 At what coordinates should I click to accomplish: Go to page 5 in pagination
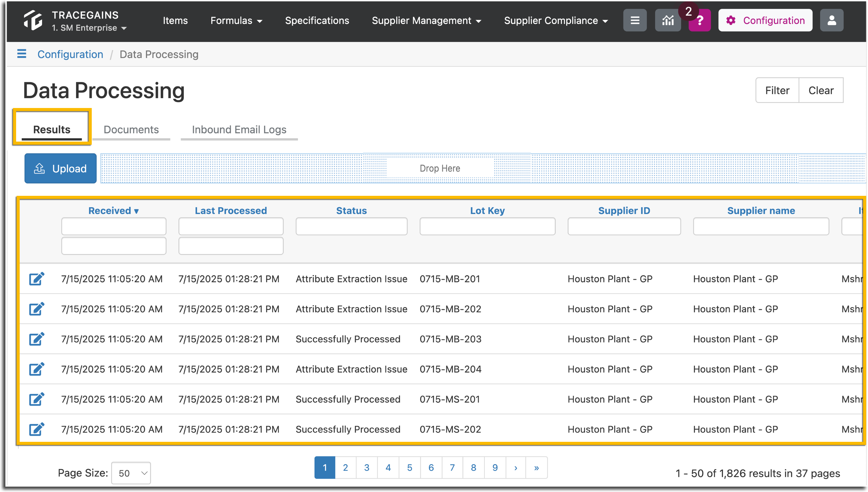click(x=410, y=467)
